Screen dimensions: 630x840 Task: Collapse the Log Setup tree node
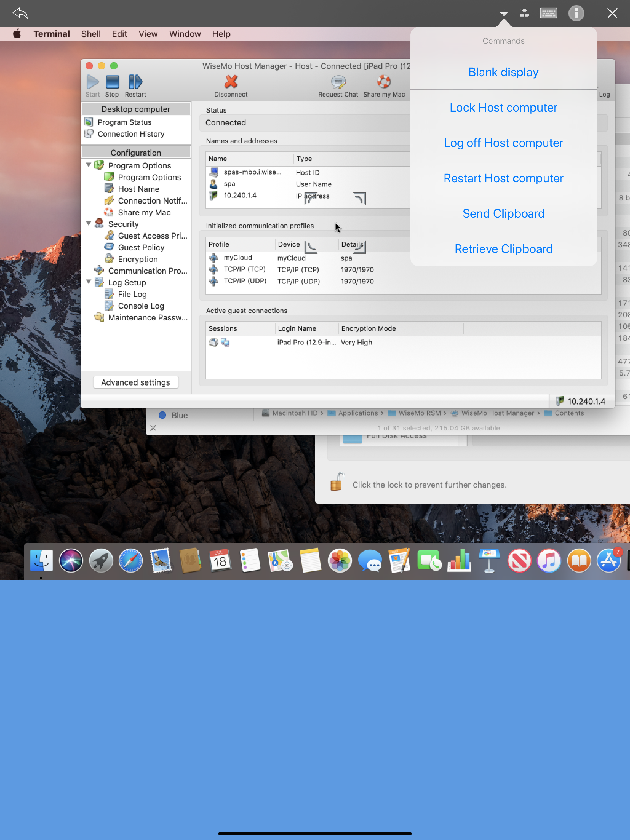(89, 282)
